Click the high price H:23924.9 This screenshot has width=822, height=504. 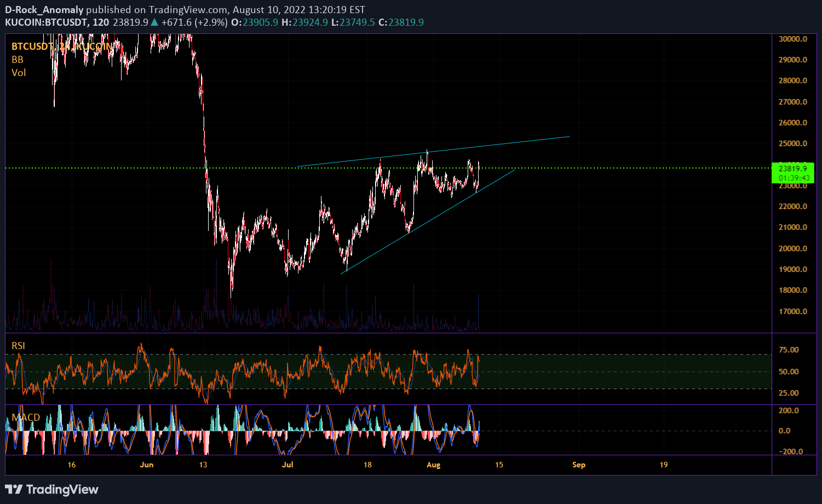click(x=304, y=22)
